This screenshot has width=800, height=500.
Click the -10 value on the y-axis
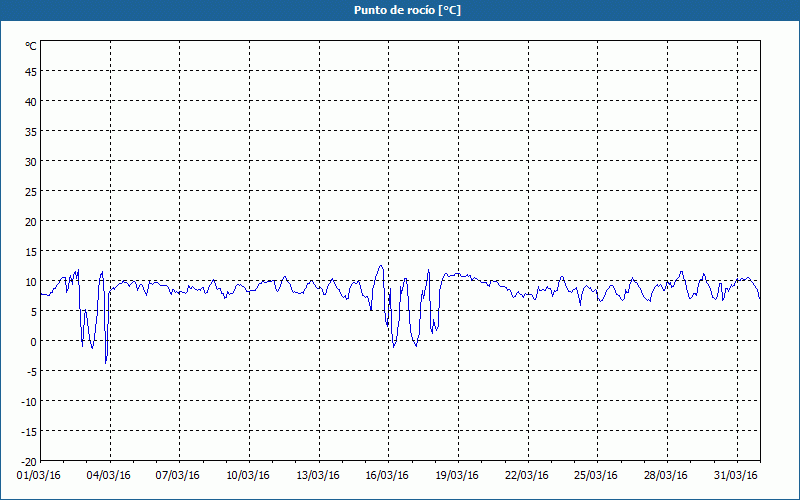[x=29, y=402]
